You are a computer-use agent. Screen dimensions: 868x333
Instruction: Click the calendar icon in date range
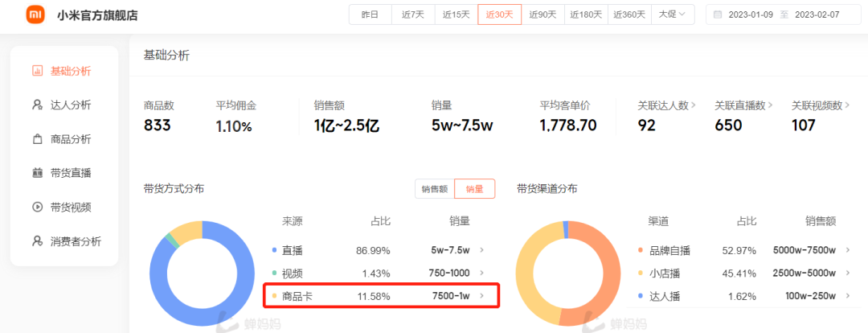pyautogui.click(x=718, y=15)
